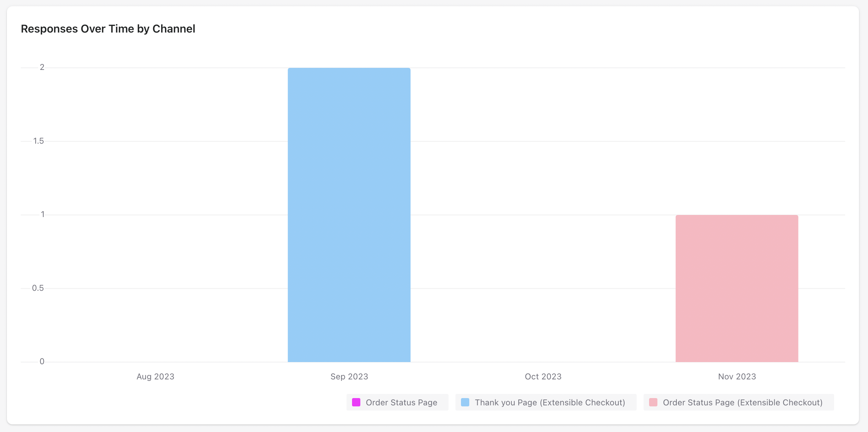Click the 0.5 horizontal gridline
The image size is (868, 432).
pyautogui.click(x=173, y=288)
